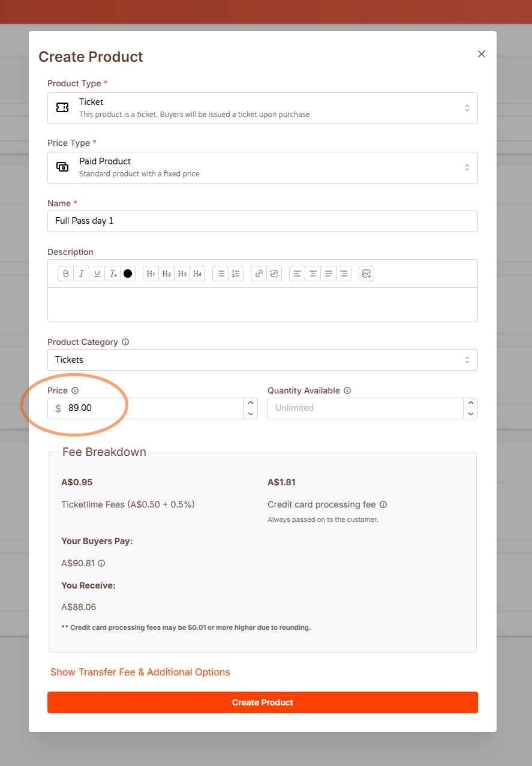Open the text color picker swatch
This screenshot has height=766, width=532.
(x=128, y=274)
